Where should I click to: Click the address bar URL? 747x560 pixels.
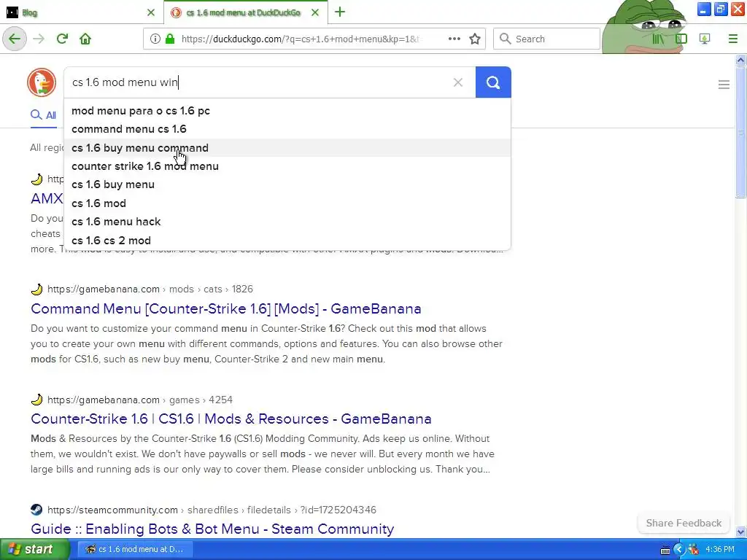300,39
